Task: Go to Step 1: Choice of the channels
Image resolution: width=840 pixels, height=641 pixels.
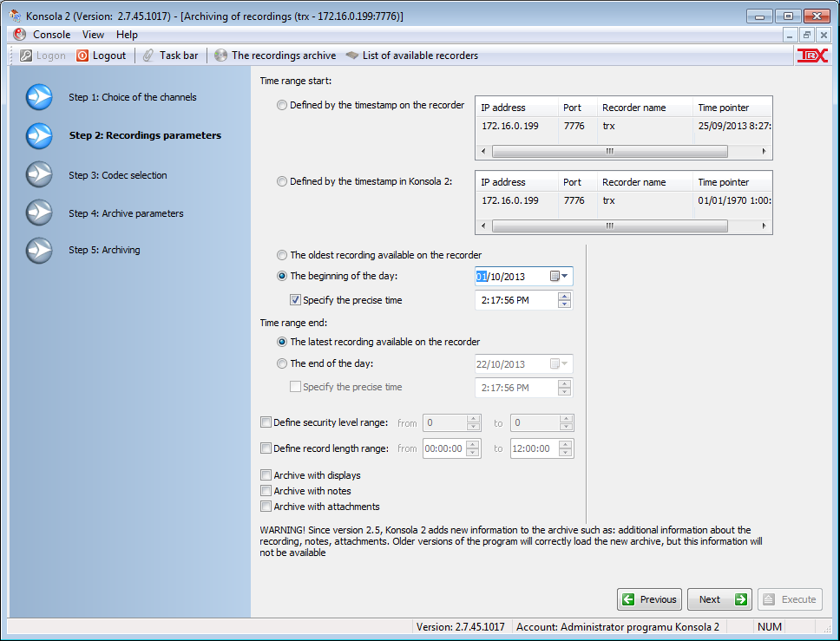Action: 132,97
